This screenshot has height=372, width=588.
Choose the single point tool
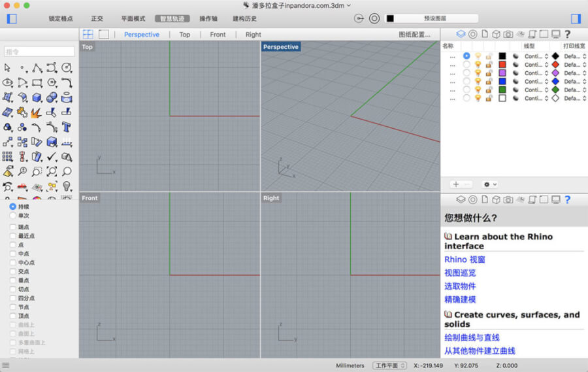22,68
